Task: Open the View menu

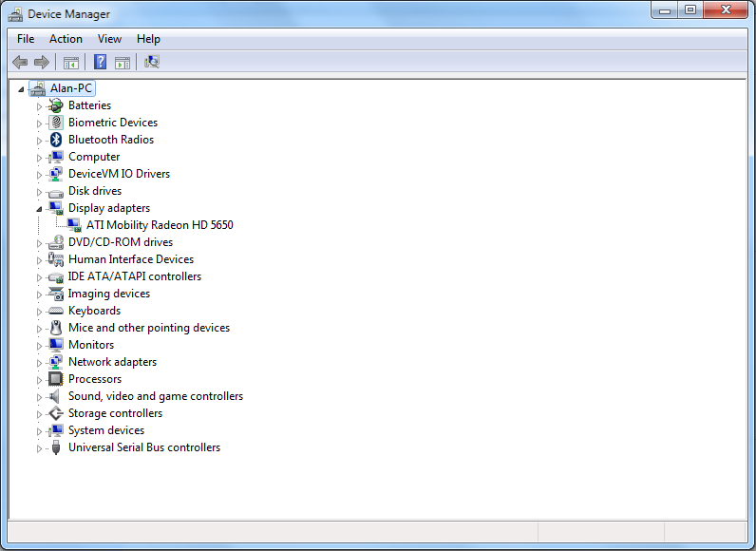Action: (x=109, y=39)
